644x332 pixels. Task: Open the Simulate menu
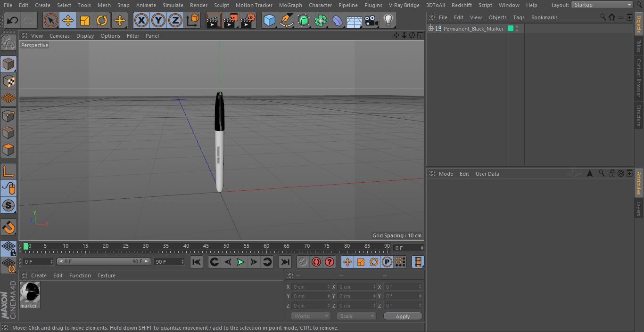point(173,5)
